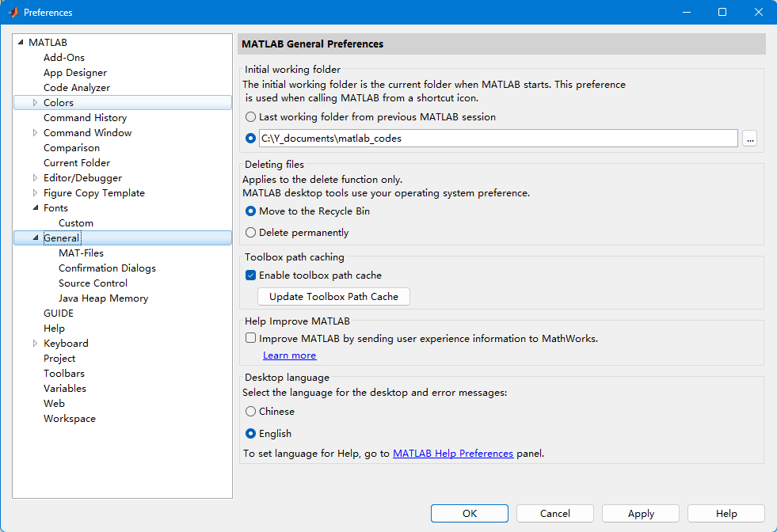Expand the Colors tree node arrow
The width and height of the screenshot is (777, 532).
coord(35,103)
